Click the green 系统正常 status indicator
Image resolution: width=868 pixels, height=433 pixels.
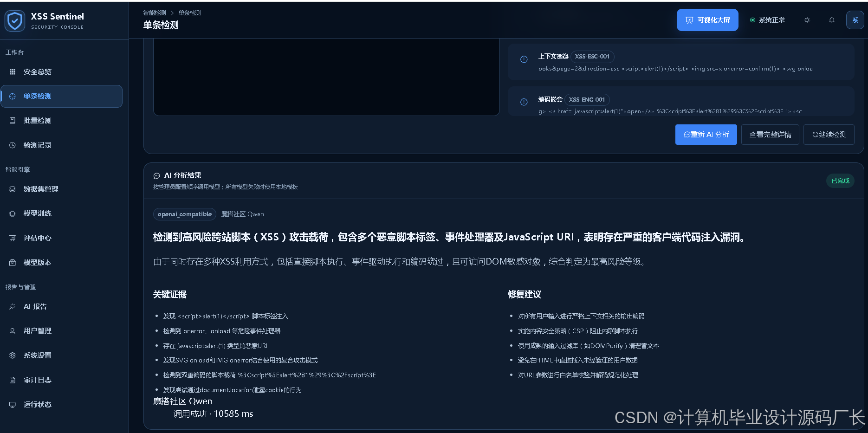click(x=767, y=20)
